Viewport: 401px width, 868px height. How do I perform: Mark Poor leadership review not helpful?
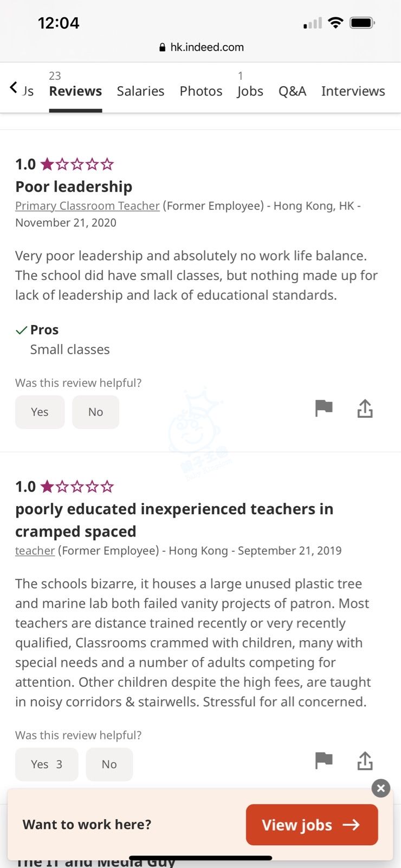click(x=95, y=412)
